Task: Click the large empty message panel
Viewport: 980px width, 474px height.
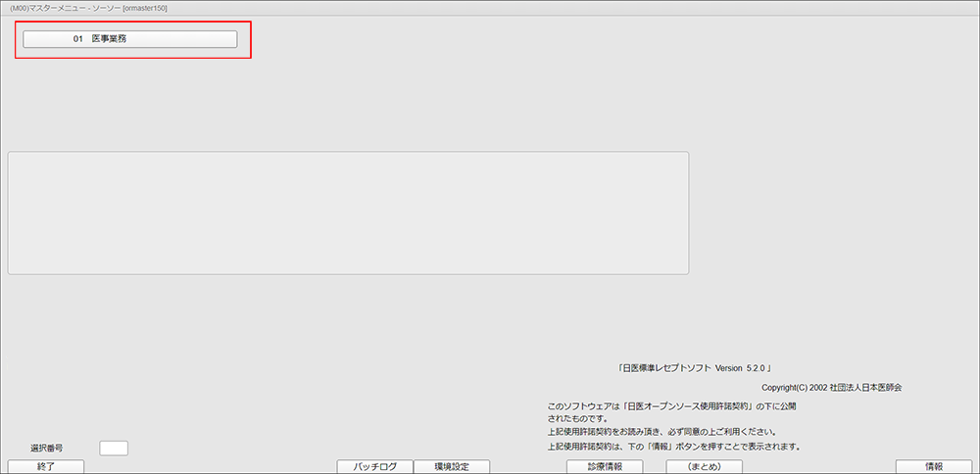Action: click(x=348, y=213)
